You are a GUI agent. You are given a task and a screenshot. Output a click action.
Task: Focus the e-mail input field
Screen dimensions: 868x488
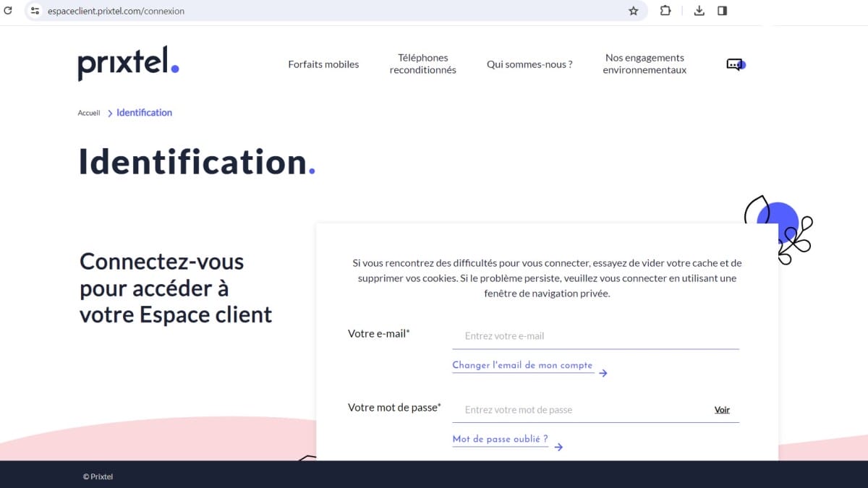[595, 336]
